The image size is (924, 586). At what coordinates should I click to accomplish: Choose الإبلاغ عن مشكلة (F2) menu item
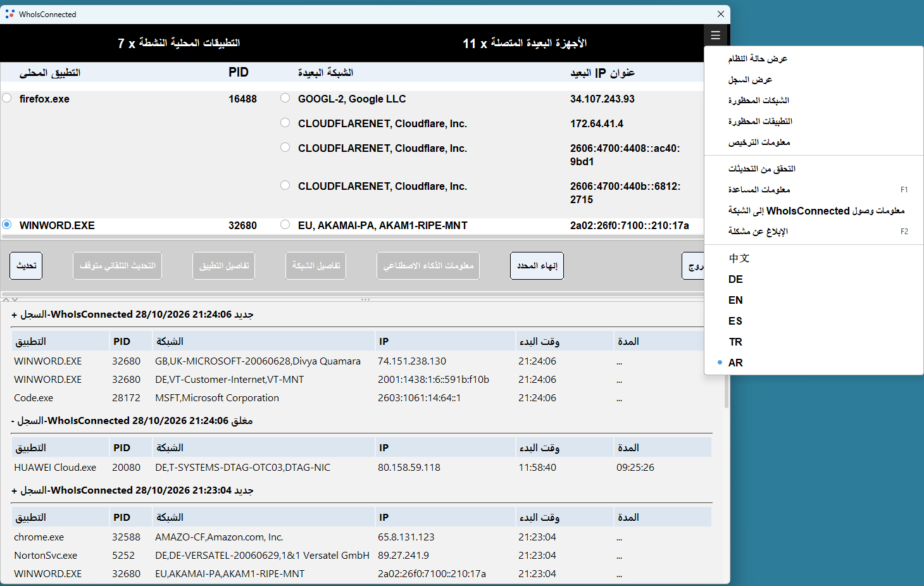pos(814,232)
